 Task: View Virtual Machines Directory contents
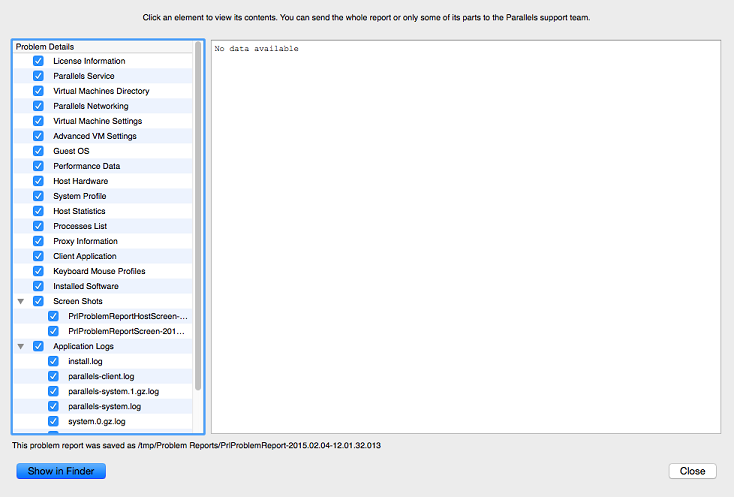pos(101,91)
